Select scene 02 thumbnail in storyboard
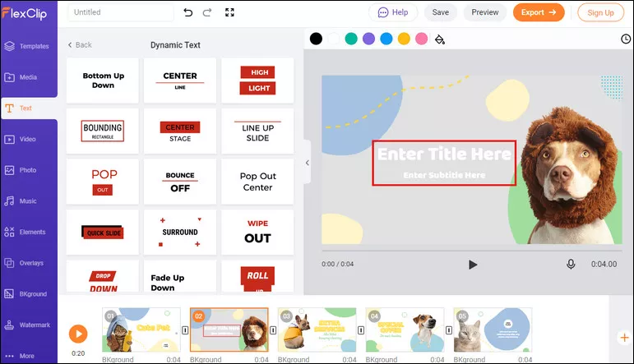The height and width of the screenshot is (364, 634). (x=229, y=329)
